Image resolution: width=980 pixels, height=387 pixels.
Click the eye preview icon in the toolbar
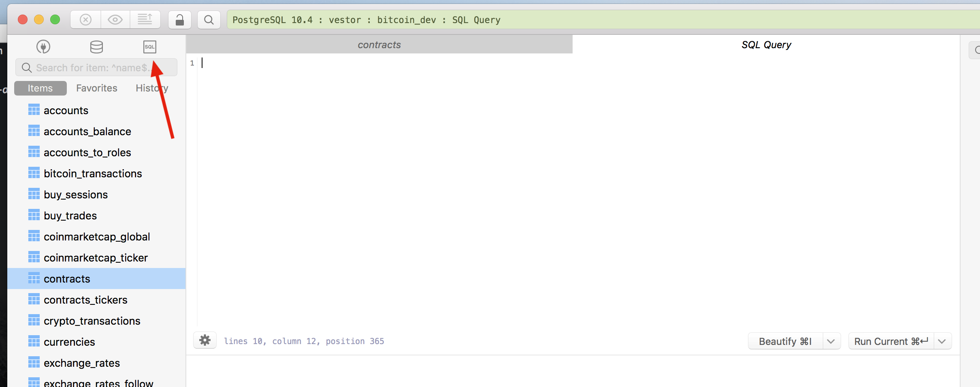[x=115, y=19]
